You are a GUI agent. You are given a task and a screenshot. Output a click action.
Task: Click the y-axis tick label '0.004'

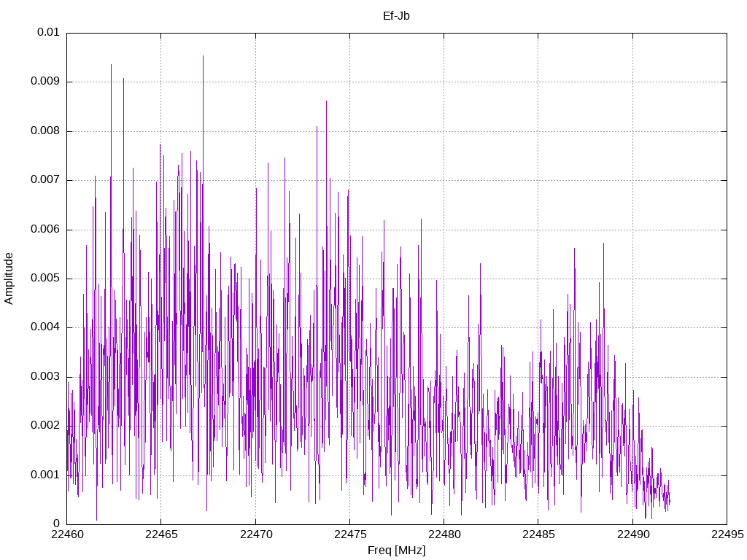45,327
